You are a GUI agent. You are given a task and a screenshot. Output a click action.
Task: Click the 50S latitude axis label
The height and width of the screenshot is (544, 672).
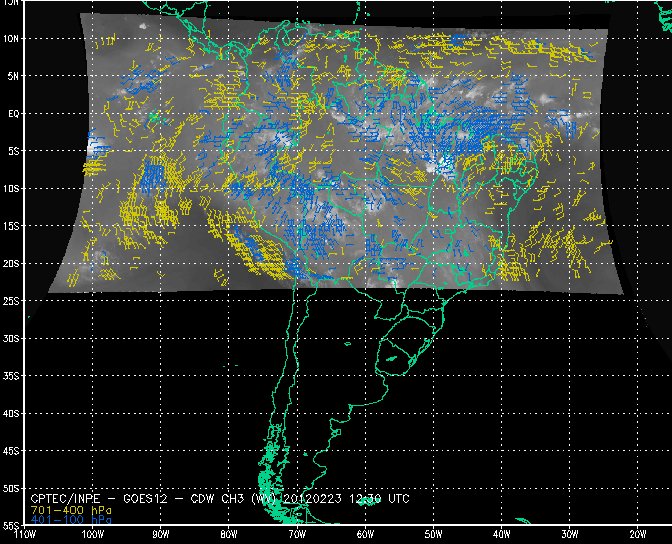[11, 489]
